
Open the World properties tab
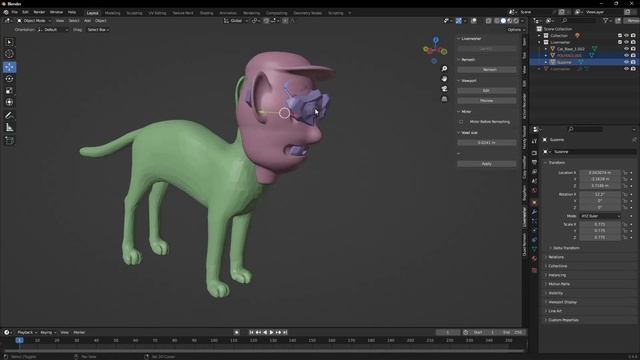coord(534,191)
